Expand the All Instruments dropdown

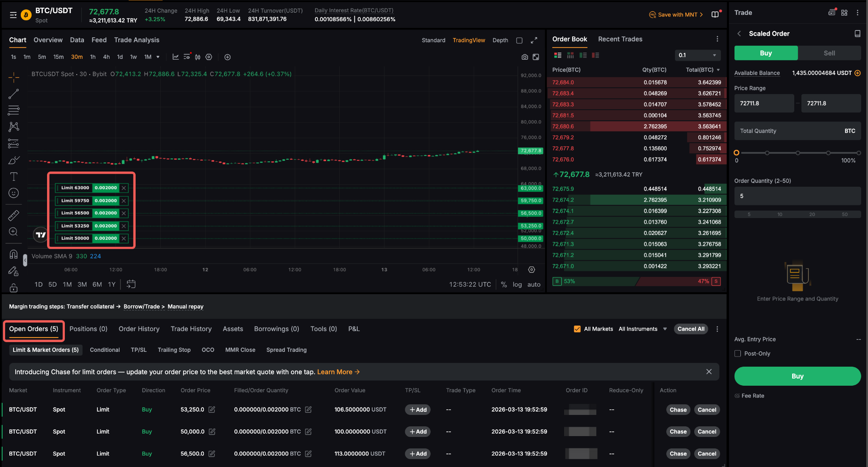643,329
